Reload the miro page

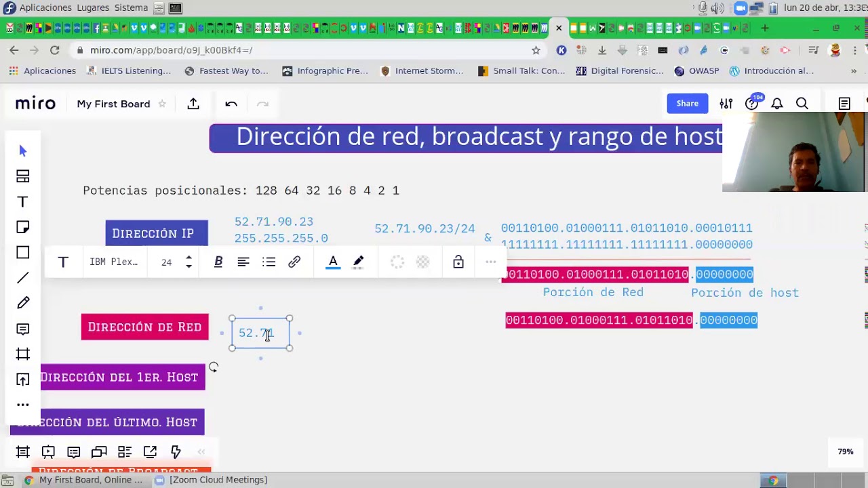[55, 50]
